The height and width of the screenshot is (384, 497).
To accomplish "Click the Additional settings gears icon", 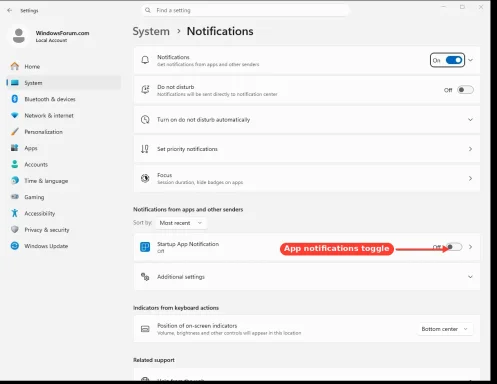I will click(145, 276).
